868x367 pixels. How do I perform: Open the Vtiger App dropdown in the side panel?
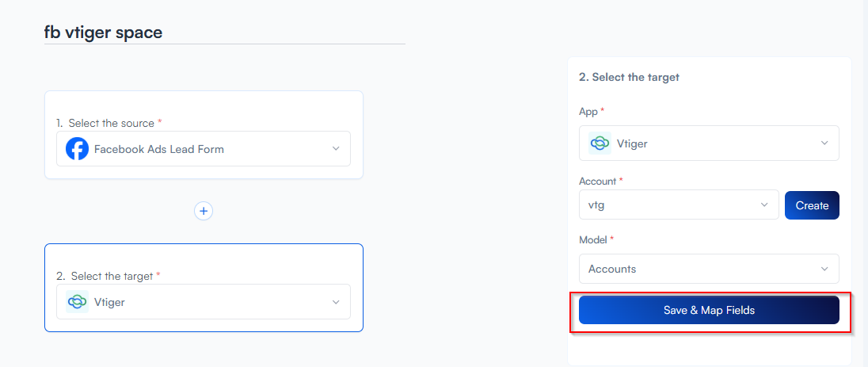(708, 143)
